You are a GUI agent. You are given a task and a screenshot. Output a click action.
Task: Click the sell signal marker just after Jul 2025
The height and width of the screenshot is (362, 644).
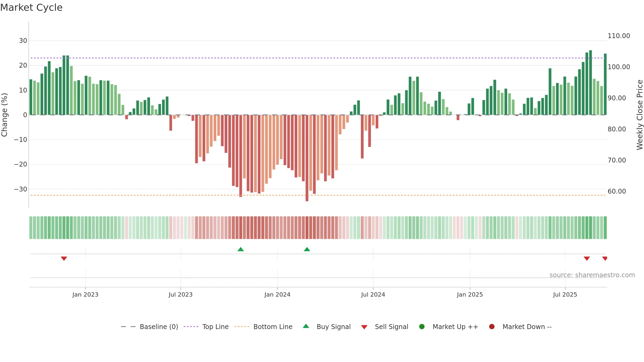tap(587, 258)
